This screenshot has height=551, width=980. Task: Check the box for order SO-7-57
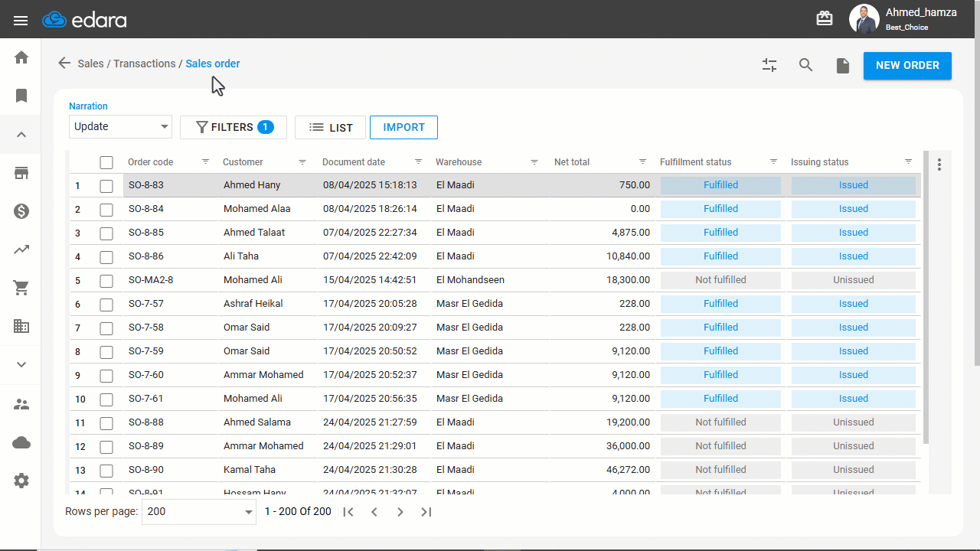point(106,305)
